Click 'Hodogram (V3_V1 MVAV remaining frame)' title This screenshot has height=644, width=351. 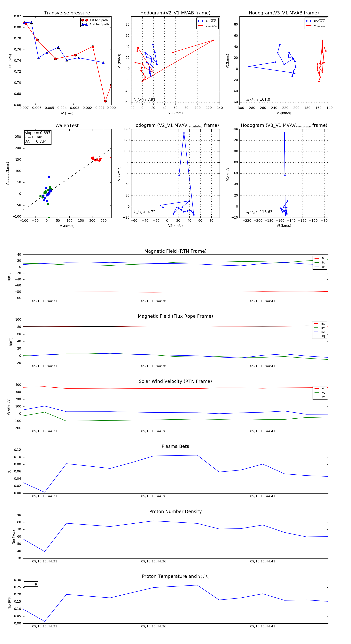click(284, 125)
